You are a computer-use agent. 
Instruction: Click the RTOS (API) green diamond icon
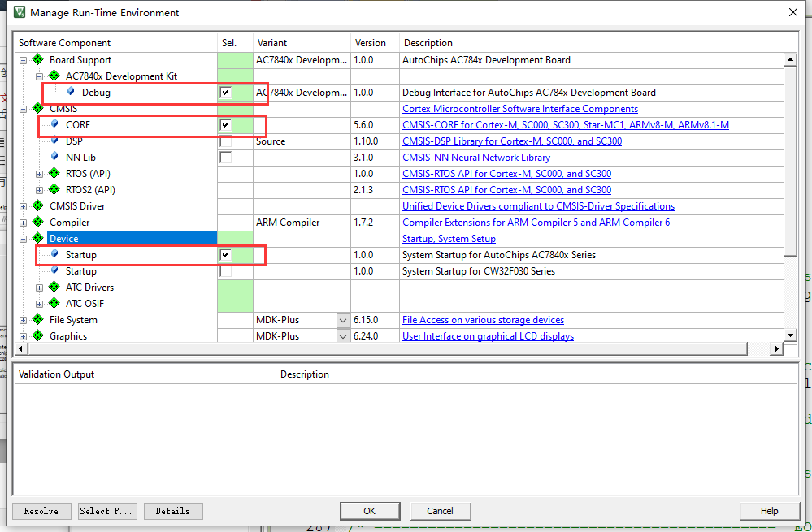click(x=54, y=173)
